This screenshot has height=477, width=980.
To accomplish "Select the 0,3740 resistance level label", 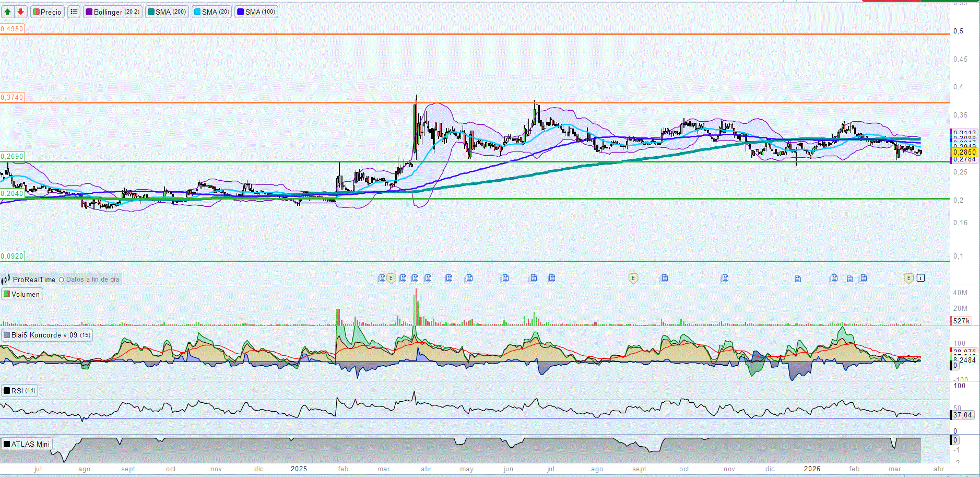I will click(12, 97).
